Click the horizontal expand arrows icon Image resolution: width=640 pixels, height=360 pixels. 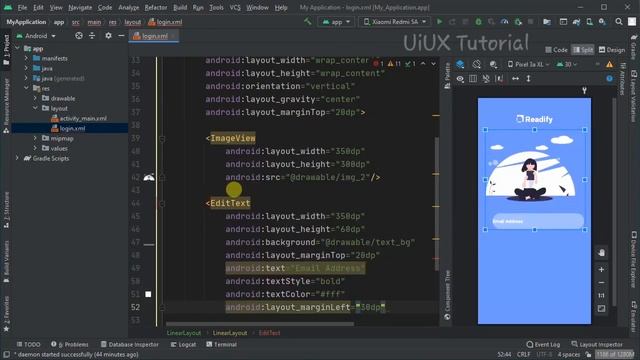(x=516, y=78)
